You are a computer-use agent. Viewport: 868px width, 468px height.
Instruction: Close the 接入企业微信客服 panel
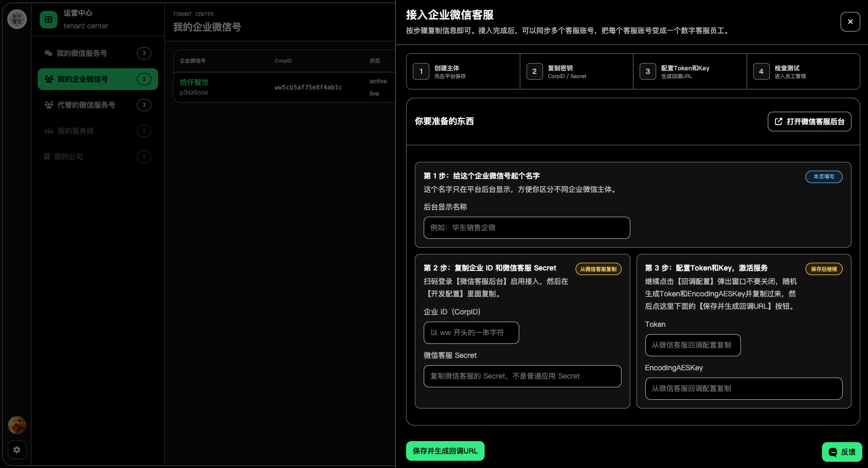pyautogui.click(x=850, y=22)
